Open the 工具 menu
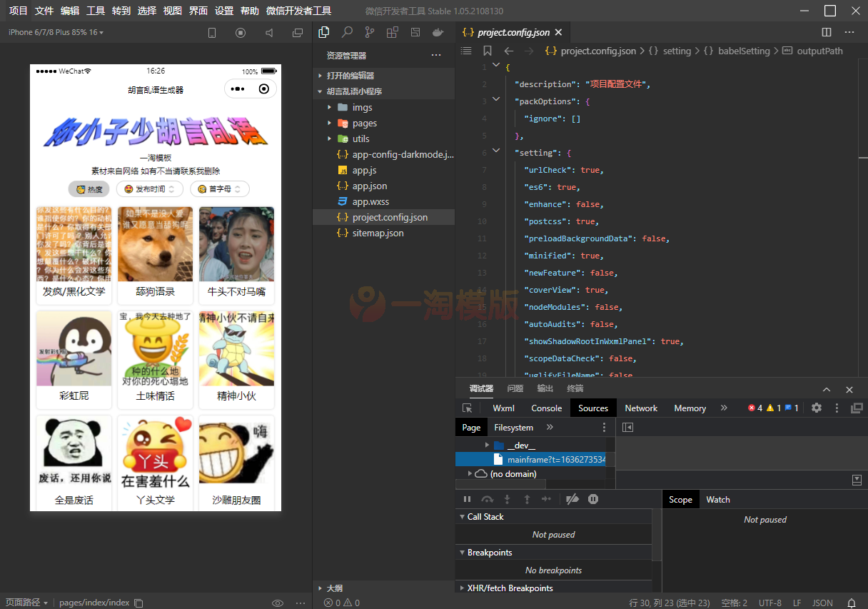 [96, 11]
